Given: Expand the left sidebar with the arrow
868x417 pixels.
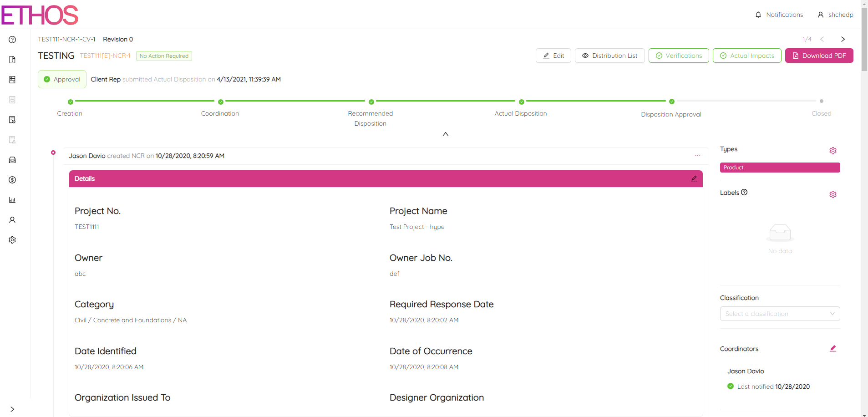Looking at the screenshot, I should click(12, 409).
